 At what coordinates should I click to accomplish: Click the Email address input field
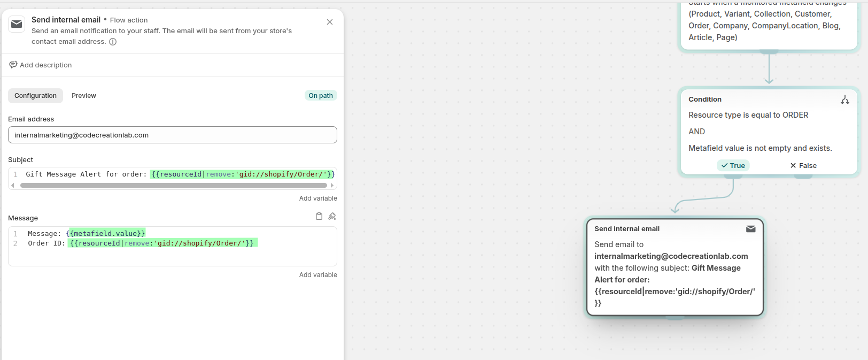172,135
